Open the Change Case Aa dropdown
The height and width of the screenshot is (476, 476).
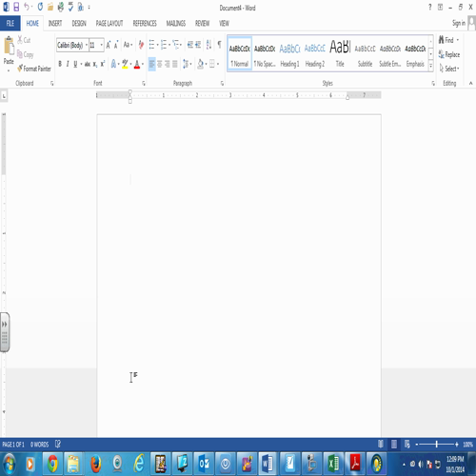128,45
